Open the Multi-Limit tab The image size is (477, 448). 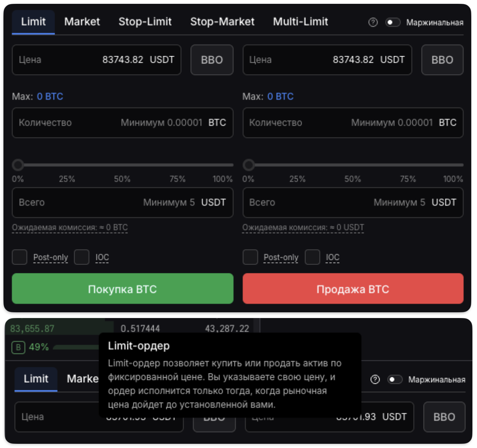300,22
